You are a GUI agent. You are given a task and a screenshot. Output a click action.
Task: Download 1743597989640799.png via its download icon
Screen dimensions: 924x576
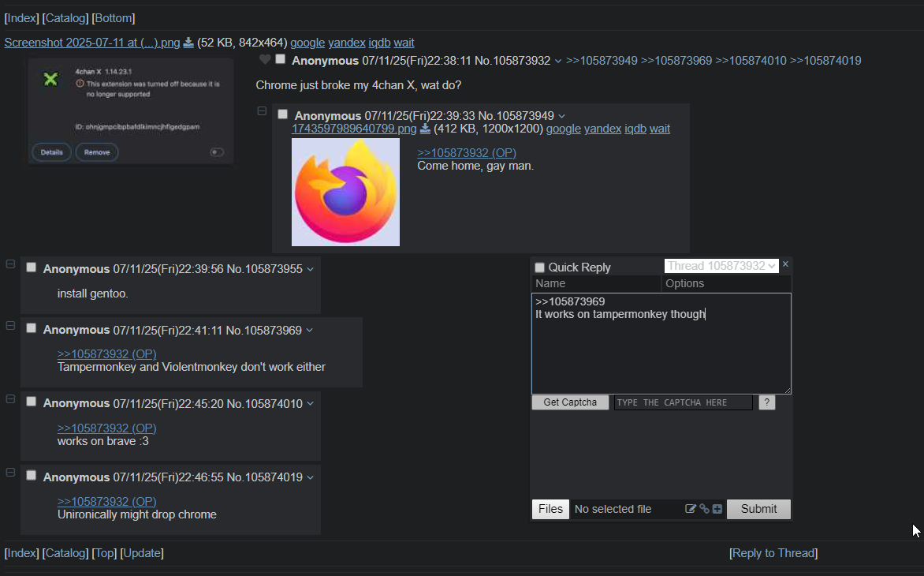[x=425, y=129]
